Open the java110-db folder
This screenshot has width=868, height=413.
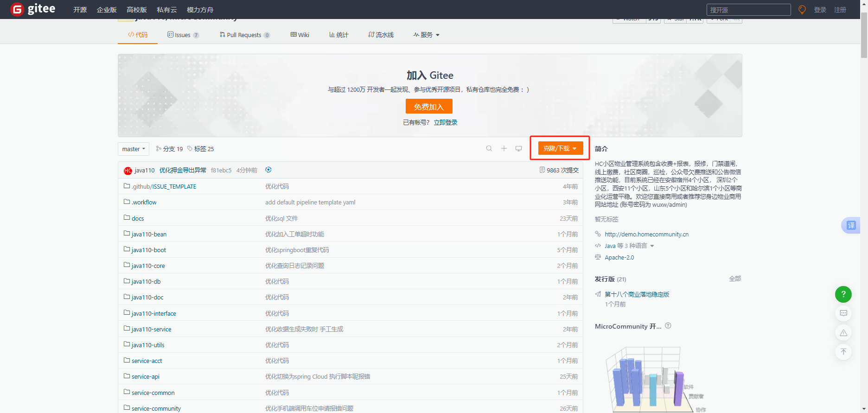[x=146, y=281]
